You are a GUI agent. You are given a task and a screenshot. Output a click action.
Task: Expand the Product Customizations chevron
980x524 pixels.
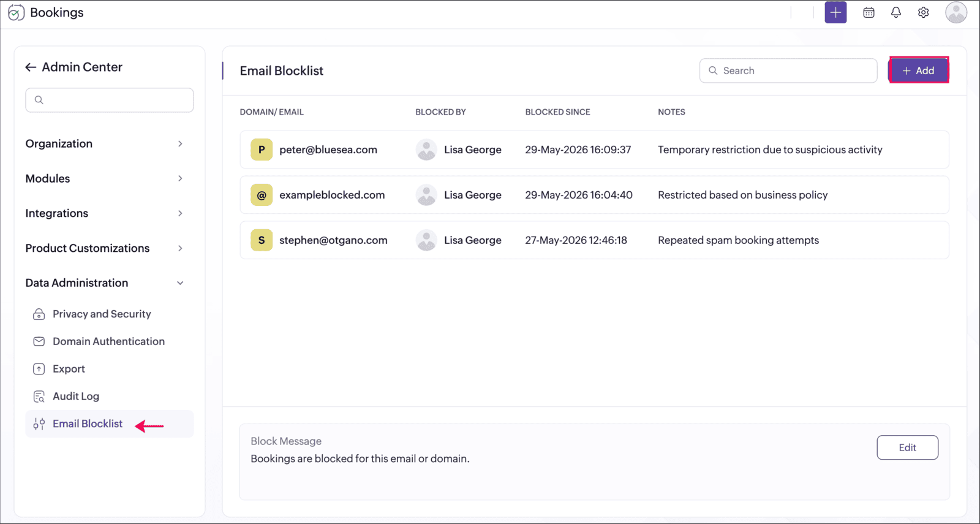[180, 248]
